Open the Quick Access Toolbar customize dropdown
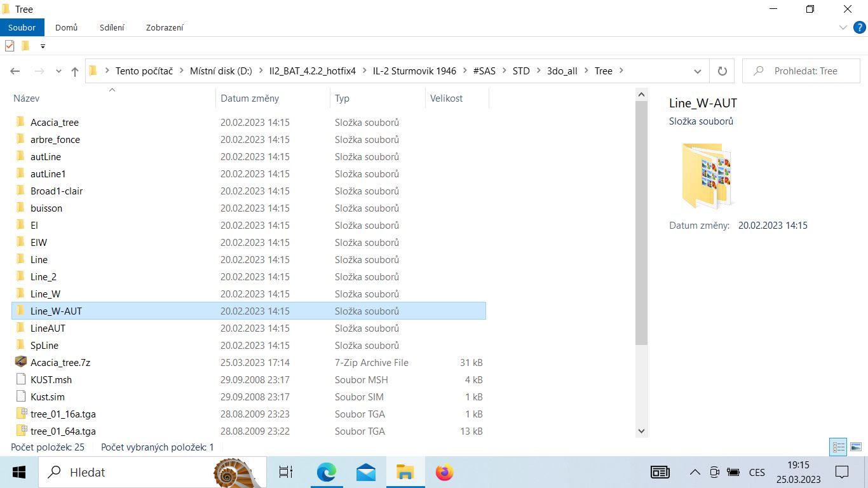 tap(43, 46)
